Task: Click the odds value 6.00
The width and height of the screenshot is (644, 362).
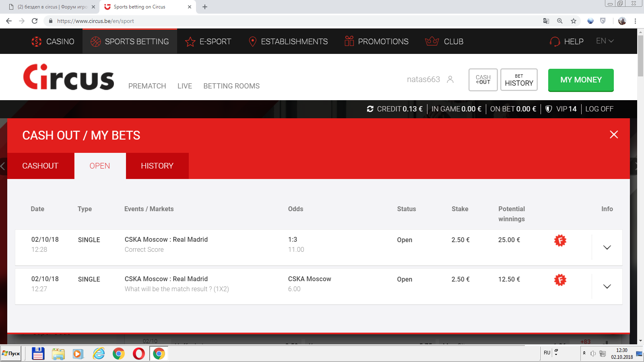Action: tap(294, 289)
